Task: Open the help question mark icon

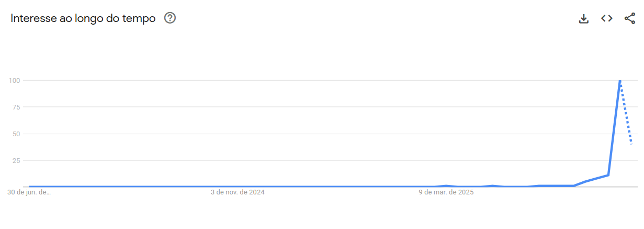Action: [170, 18]
